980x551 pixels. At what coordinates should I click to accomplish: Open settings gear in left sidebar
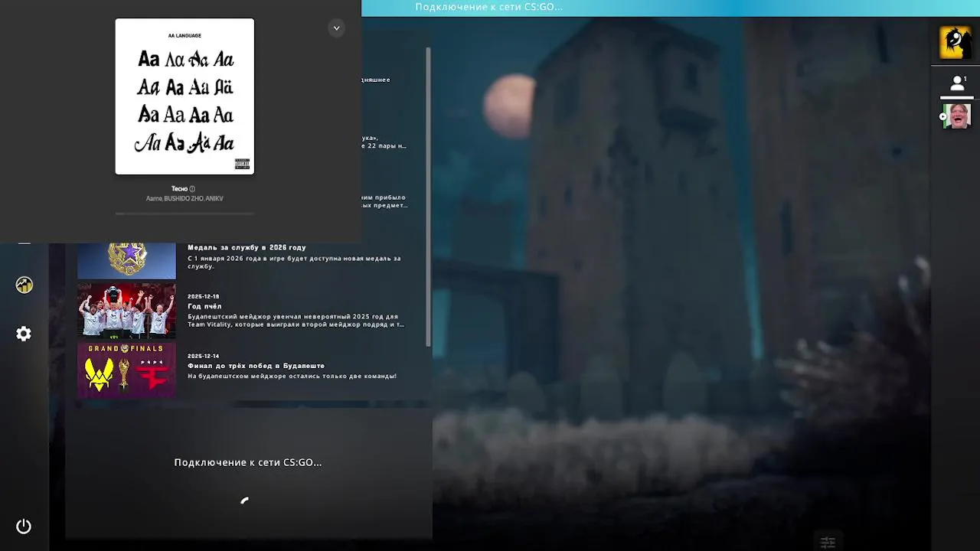pyautogui.click(x=24, y=334)
